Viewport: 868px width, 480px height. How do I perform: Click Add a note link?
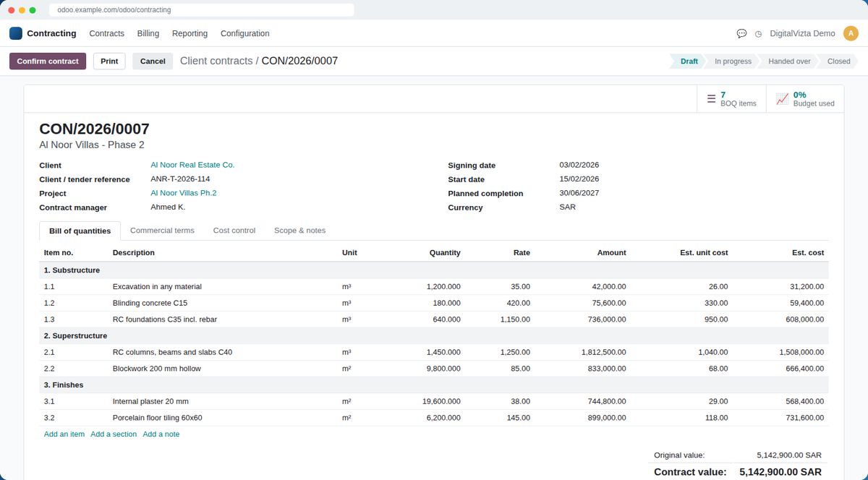point(161,434)
